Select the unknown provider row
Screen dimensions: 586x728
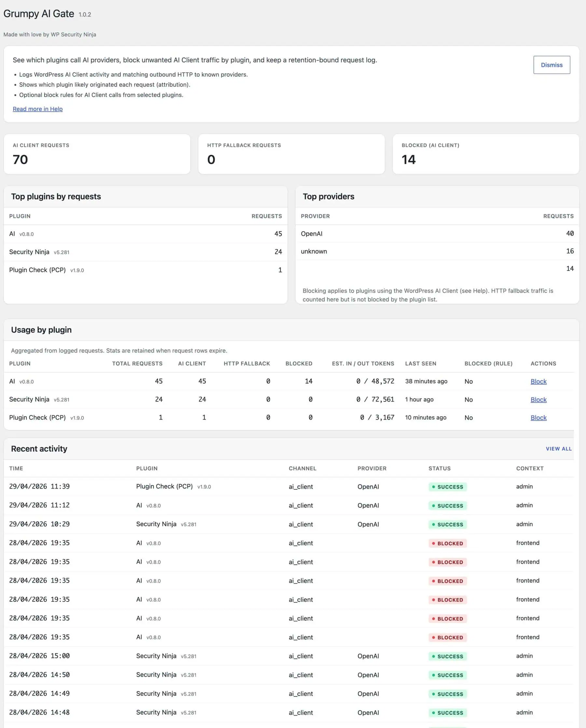click(437, 251)
